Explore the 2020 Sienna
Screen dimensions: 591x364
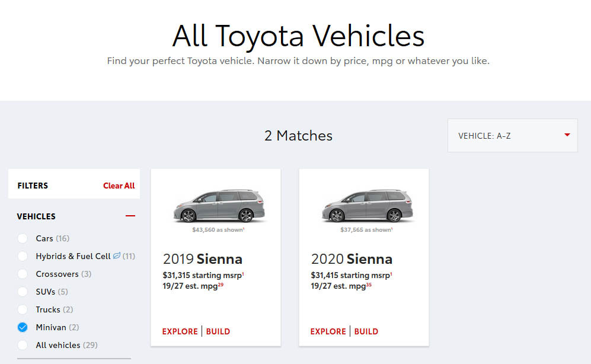click(328, 331)
